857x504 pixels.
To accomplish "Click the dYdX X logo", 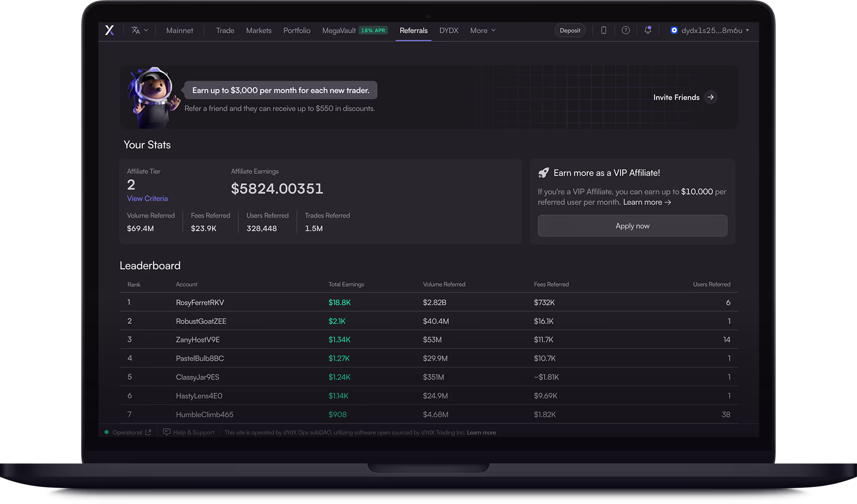I will point(109,30).
